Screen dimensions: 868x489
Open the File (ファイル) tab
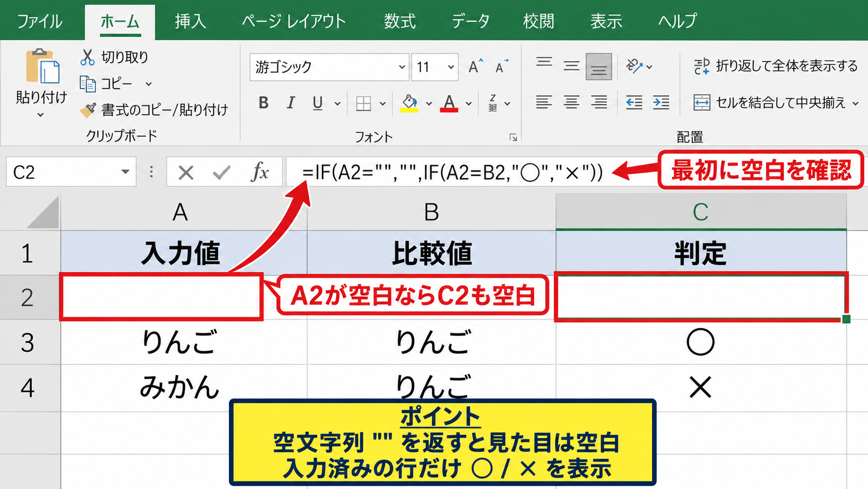click(x=39, y=21)
